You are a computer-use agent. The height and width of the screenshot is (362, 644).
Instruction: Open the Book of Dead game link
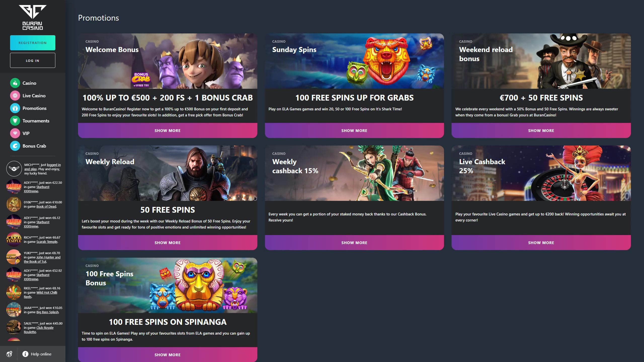click(46, 206)
